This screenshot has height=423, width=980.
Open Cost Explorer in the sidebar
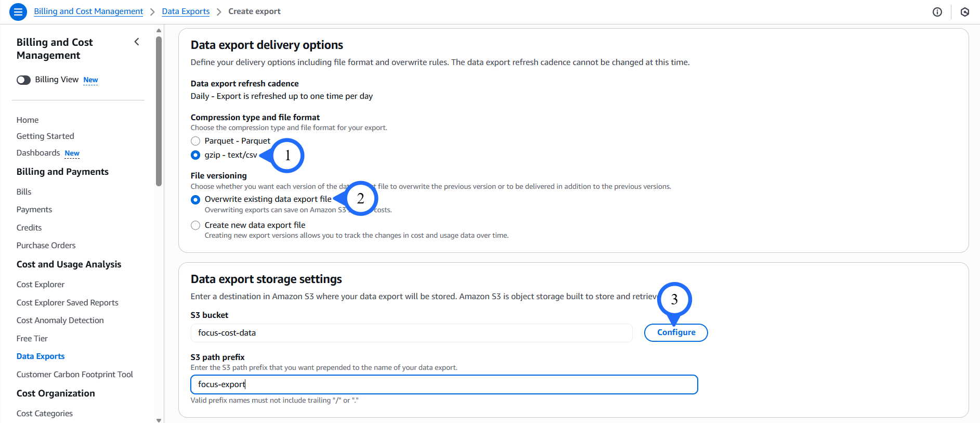coord(41,285)
